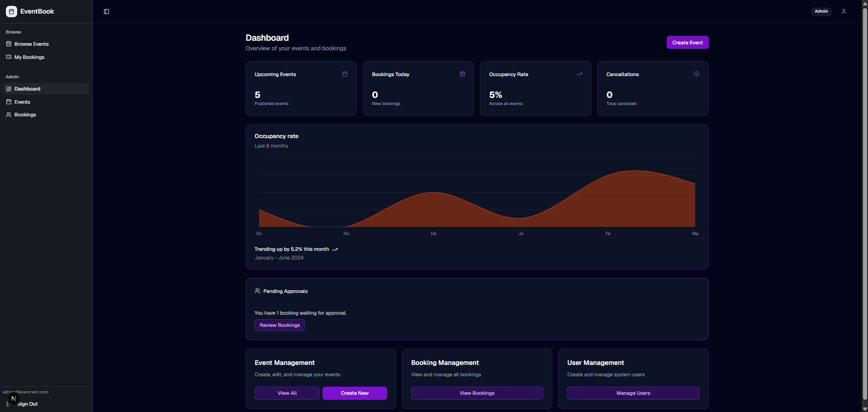The width and height of the screenshot is (868, 412).
Task: Click the user profile icon top right
Action: pyautogui.click(x=844, y=11)
